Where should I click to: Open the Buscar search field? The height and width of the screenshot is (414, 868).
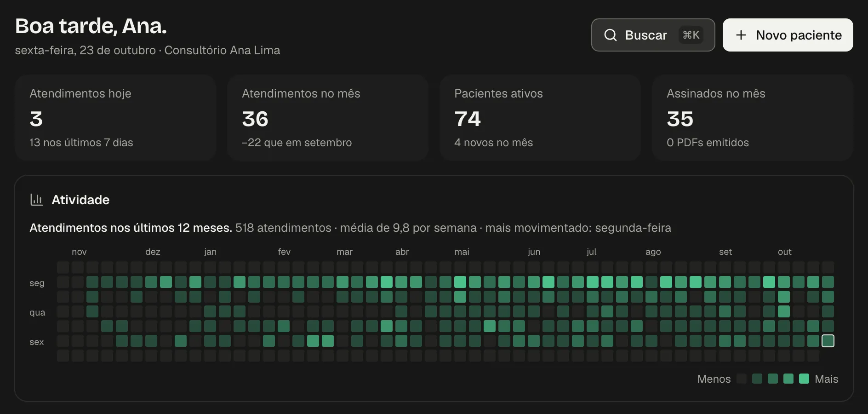click(653, 35)
